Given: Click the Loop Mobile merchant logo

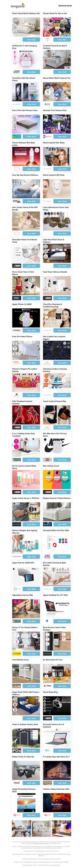Looking at the screenshot, I should [x=16, y=72].
